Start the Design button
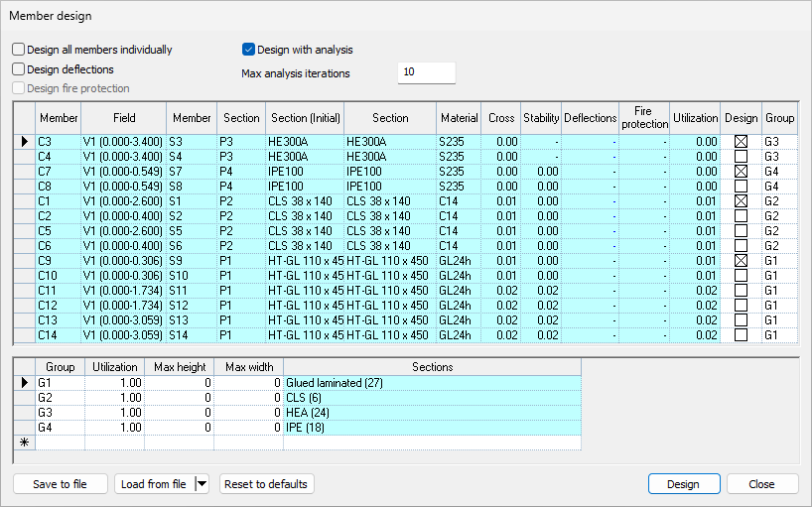 (684, 484)
